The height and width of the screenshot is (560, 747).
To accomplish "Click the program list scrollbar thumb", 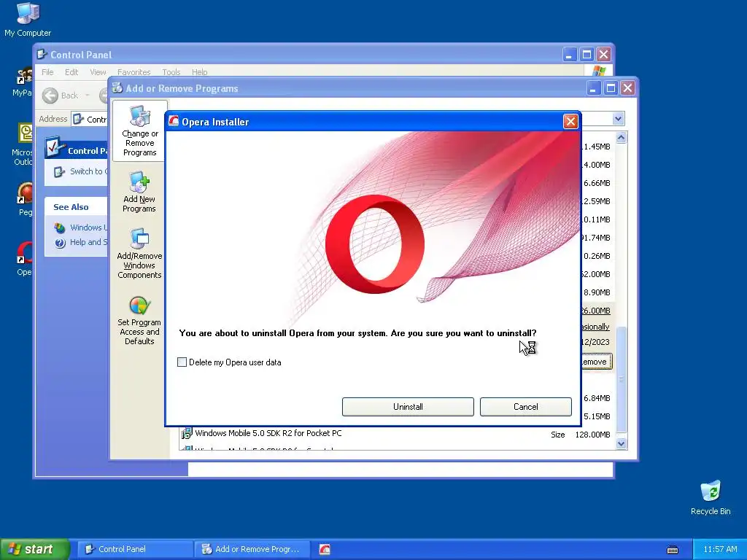I will click(x=621, y=379).
